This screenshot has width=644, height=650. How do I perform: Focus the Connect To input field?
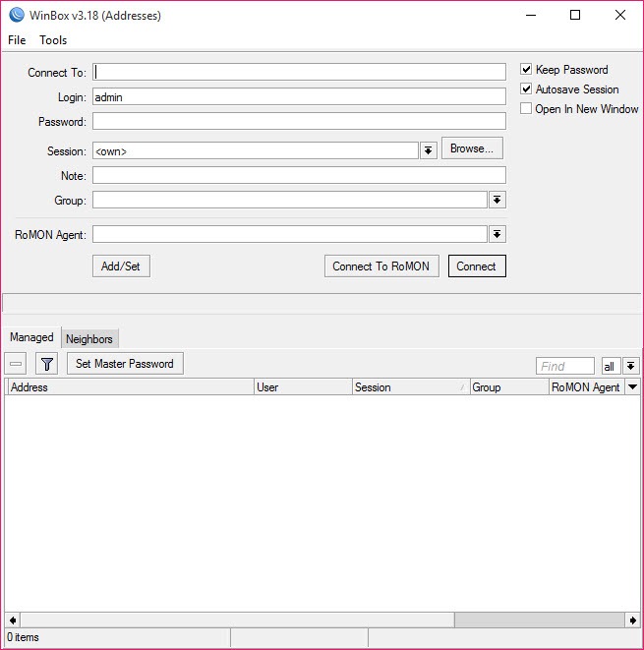click(x=299, y=72)
